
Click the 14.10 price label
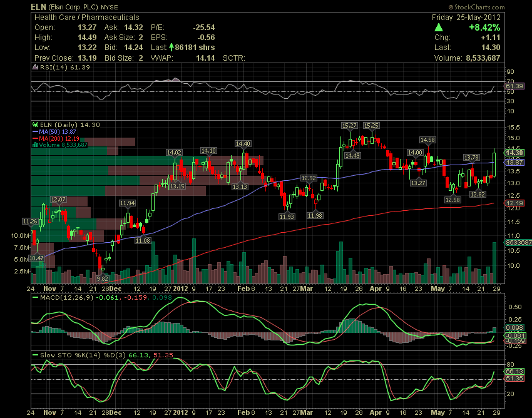click(208, 151)
